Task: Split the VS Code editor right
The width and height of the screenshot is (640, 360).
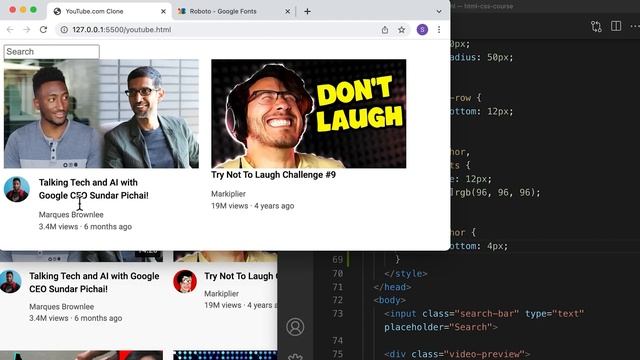Action: [x=616, y=26]
